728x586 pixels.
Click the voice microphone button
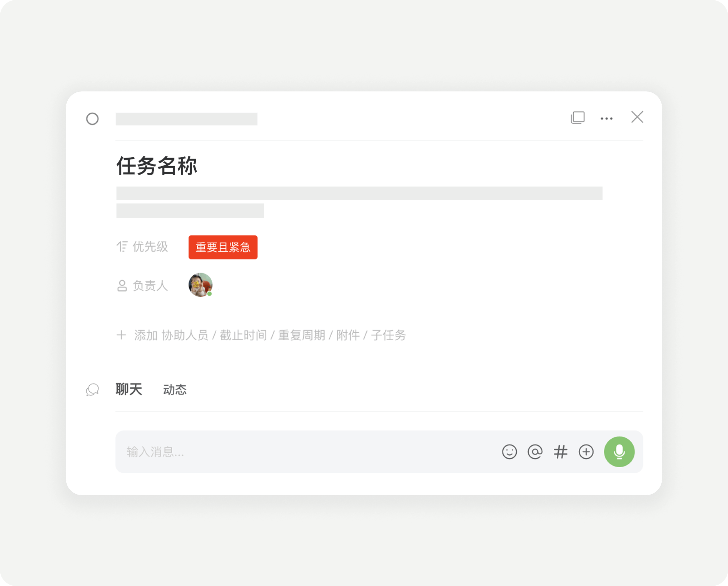click(x=620, y=452)
